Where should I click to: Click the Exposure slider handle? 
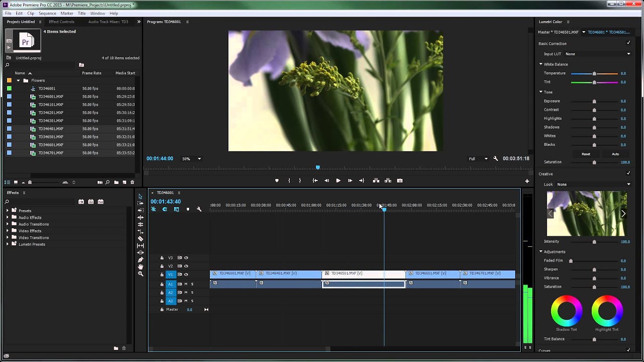tap(594, 101)
